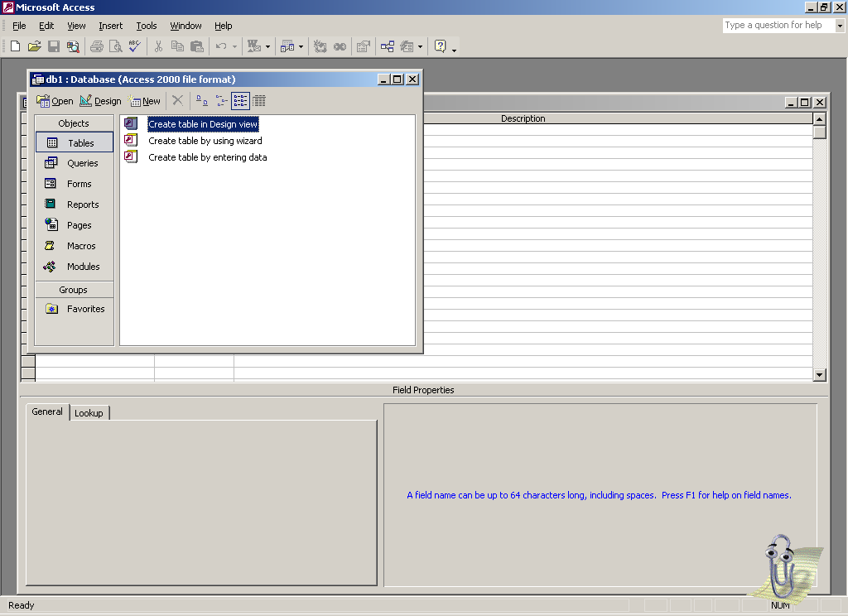Click the Properties toolbar icon
The image size is (848, 616).
pyautogui.click(x=364, y=46)
